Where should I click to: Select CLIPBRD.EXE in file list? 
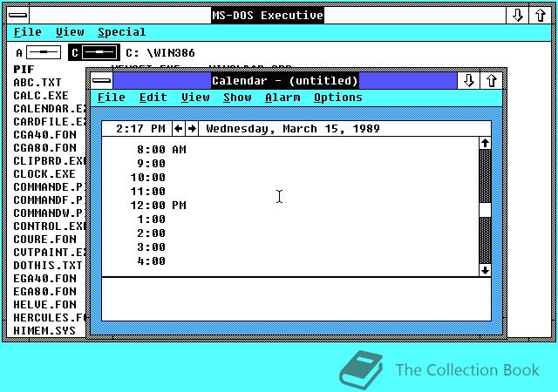tap(50, 161)
